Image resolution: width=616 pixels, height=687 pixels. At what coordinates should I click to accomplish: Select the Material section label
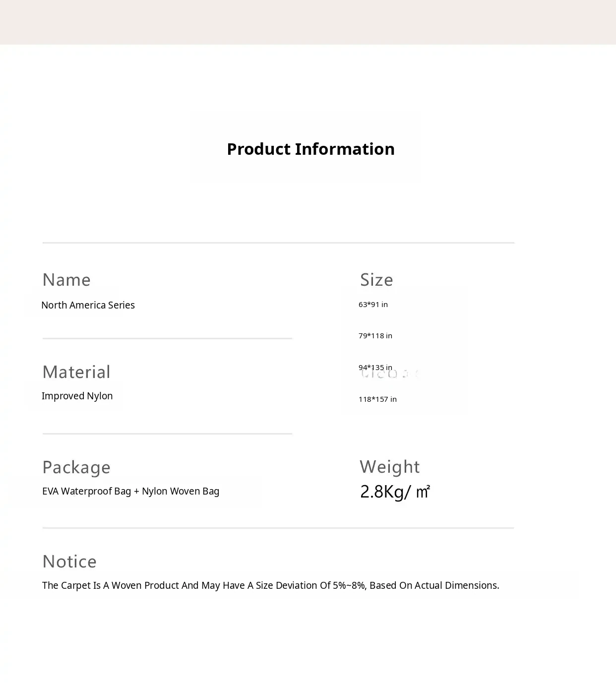pyautogui.click(x=76, y=372)
